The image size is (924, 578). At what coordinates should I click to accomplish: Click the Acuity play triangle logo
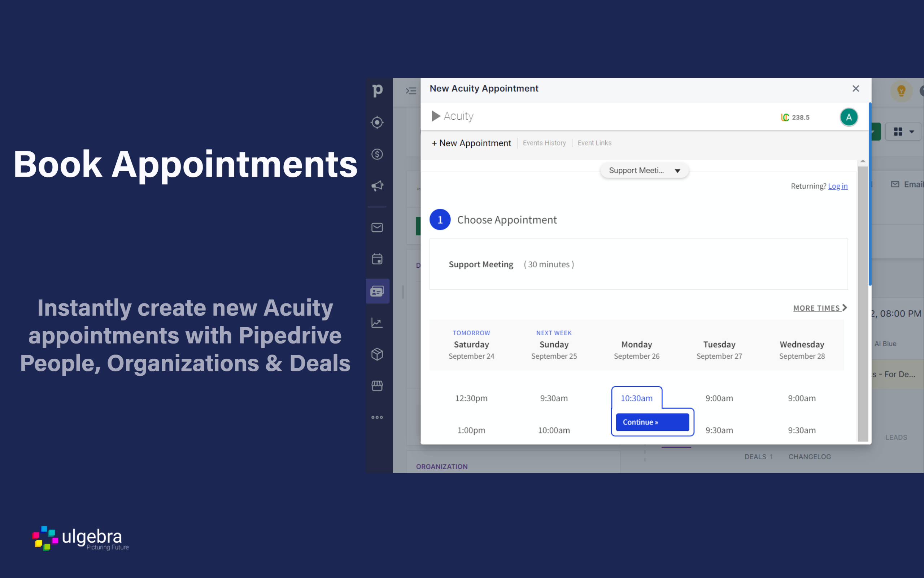(x=436, y=116)
